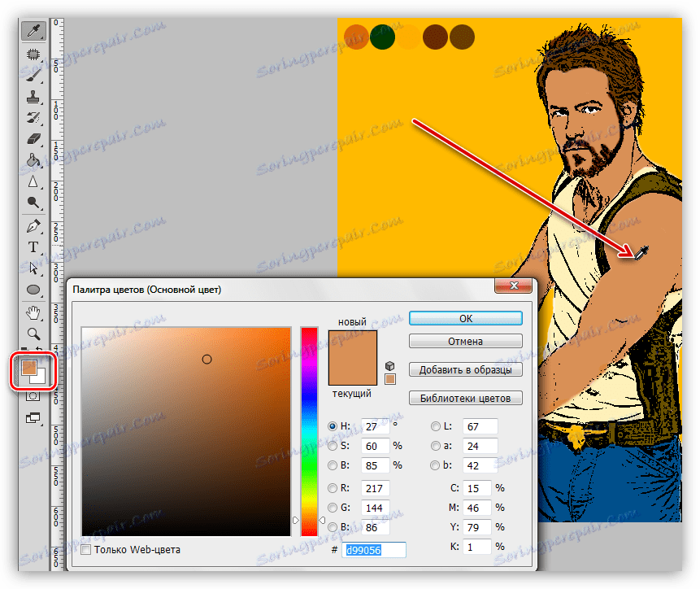This screenshot has width=700, height=589.
Task: Click the web-safe color cube icon
Action: click(x=390, y=365)
